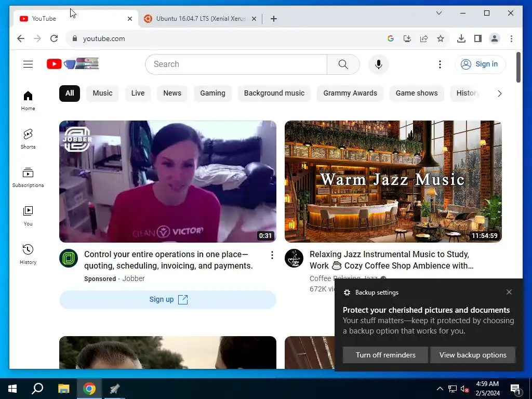
Task: Select the News category chip
Action: tap(172, 94)
